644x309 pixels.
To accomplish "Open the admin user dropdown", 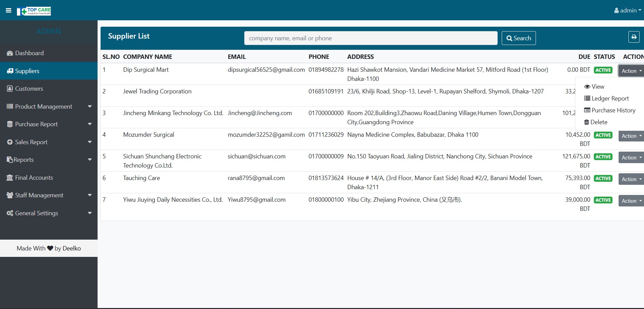I will coord(627,10).
